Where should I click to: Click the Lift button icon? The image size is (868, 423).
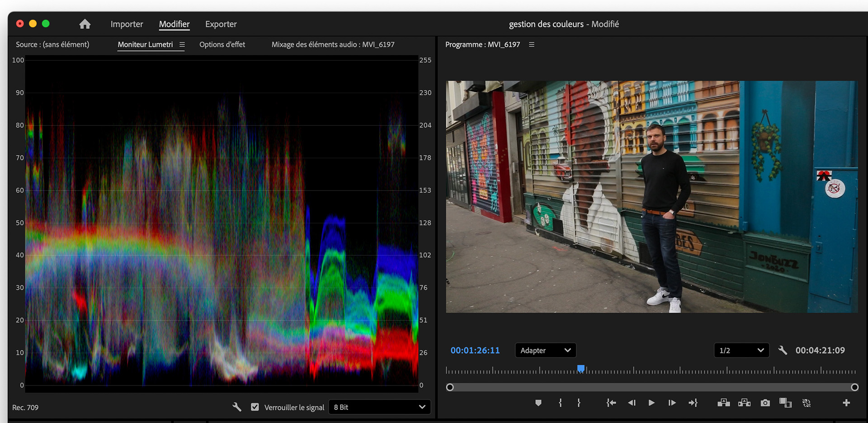tap(723, 403)
